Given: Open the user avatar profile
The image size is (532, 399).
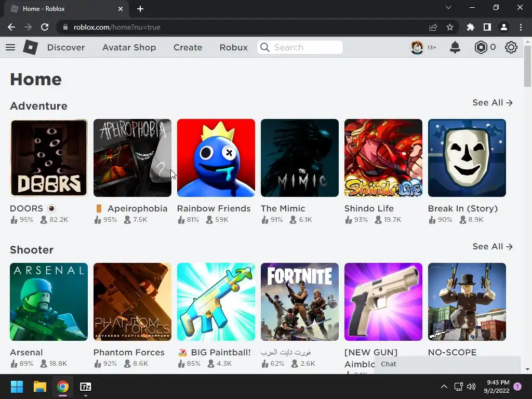Looking at the screenshot, I should (x=417, y=47).
